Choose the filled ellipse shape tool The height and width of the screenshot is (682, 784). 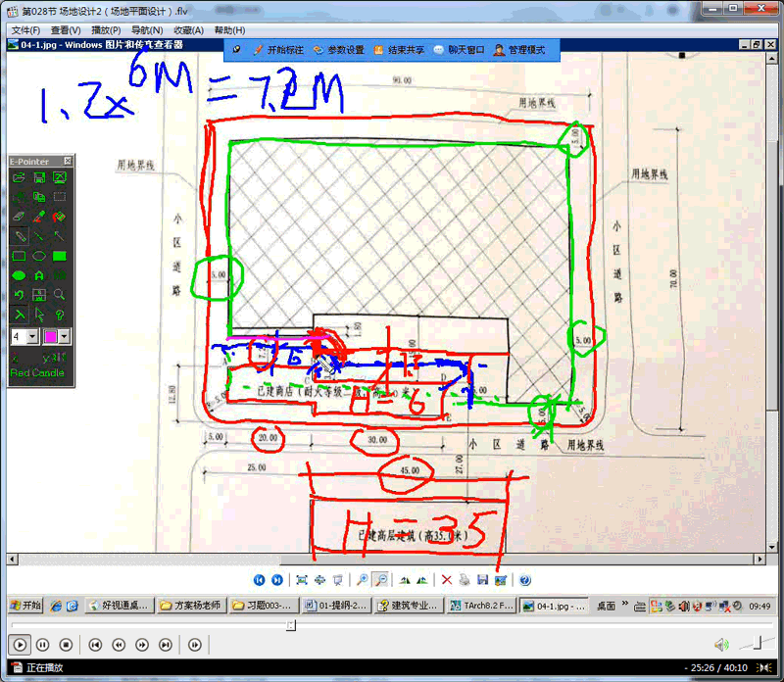(x=19, y=275)
